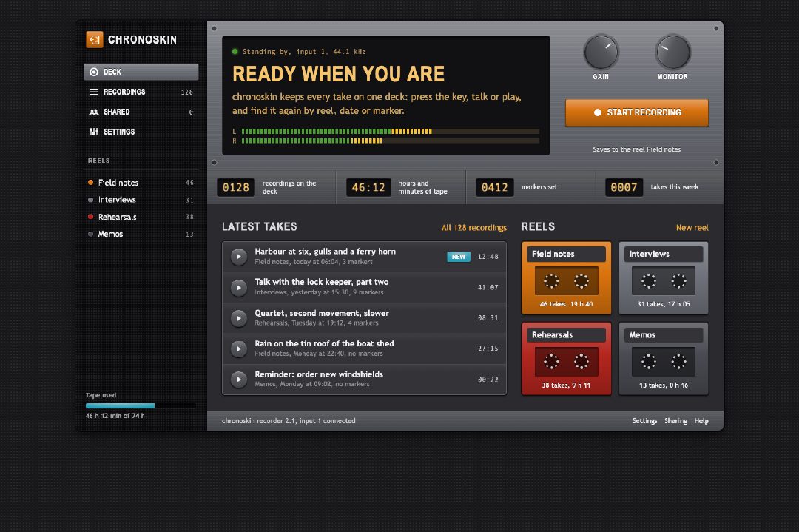Click the Recordings list icon
Image resolution: width=799 pixels, height=532 pixels.
(x=94, y=92)
